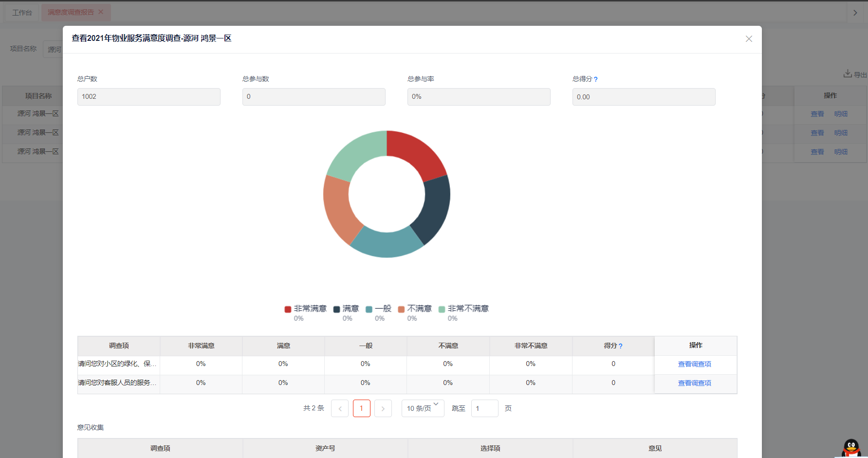Viewport: 868px width, 458px height.
Task: Go to next page arrow
Action: (x=383, y=408)
